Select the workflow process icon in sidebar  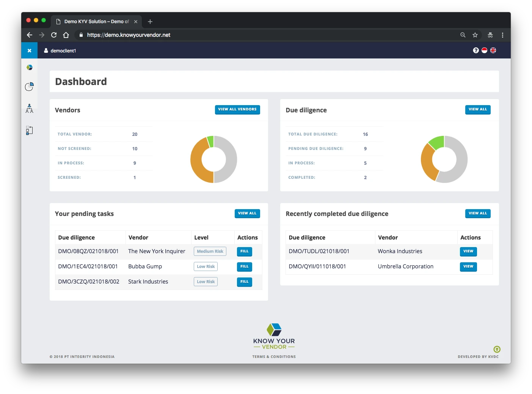29,130
